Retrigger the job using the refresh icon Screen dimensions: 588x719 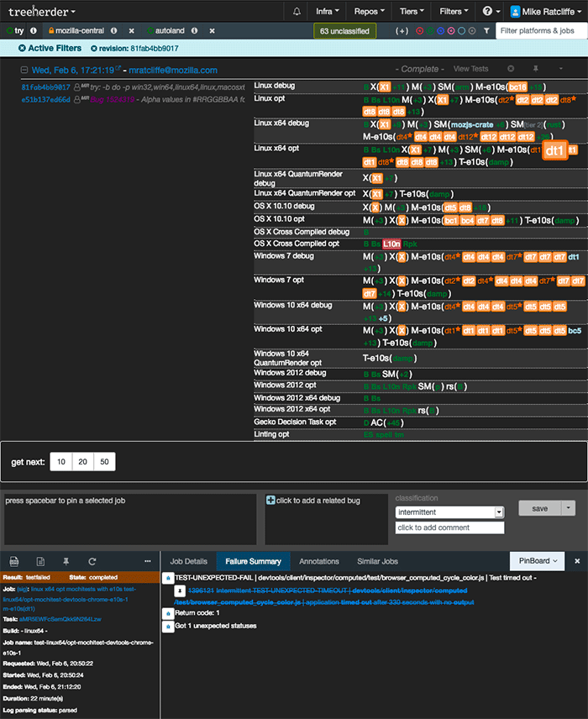(x=92, y=561)
